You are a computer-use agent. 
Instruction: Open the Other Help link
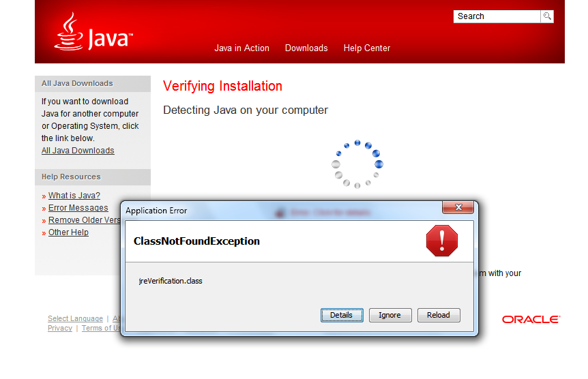pyautogui.click(x=68, y=232)
